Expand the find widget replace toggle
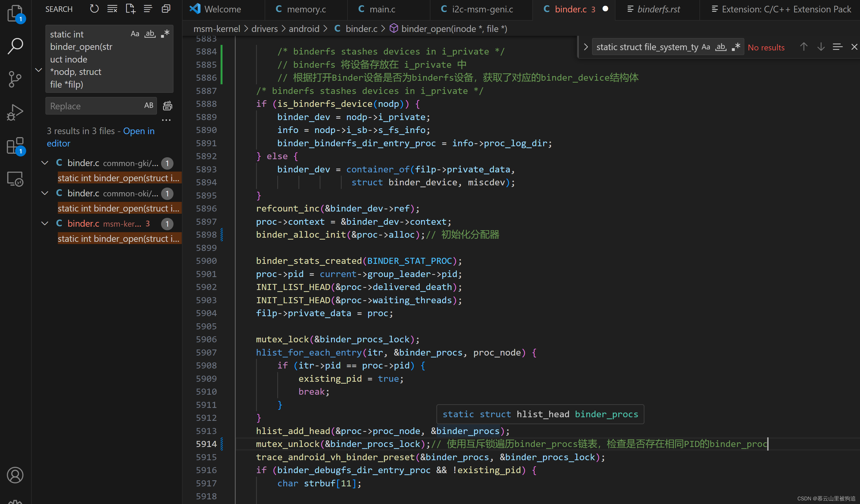 click(x=586, y=47)
